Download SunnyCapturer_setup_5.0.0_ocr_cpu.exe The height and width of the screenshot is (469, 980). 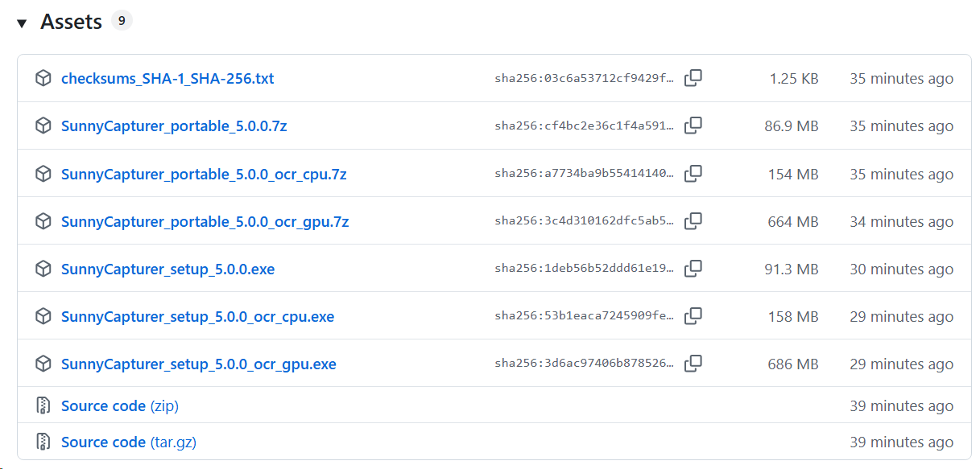(197, 317)
